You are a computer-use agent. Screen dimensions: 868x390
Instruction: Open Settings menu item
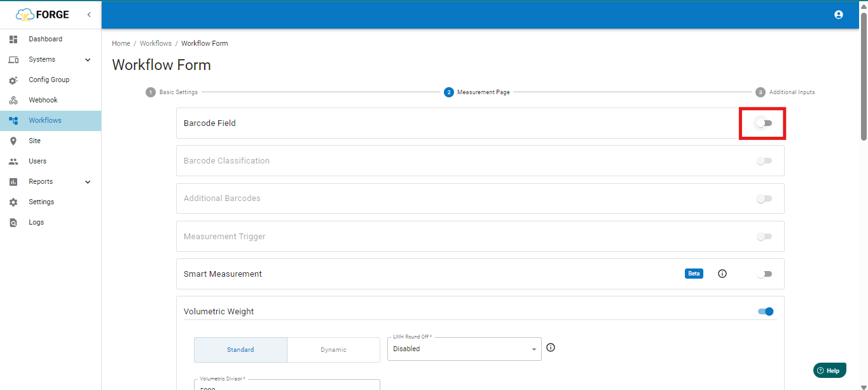[x=50, y=202]
